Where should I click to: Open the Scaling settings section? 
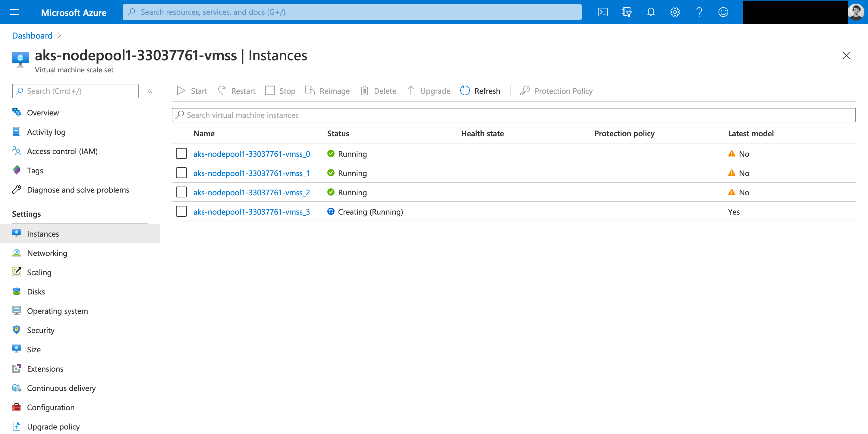39,272
